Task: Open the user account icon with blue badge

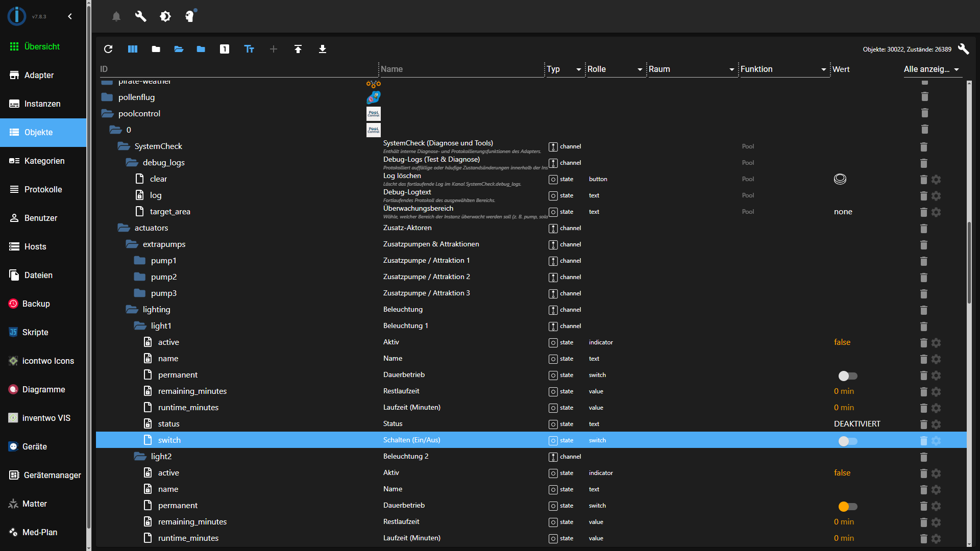Action: [189, 16]
